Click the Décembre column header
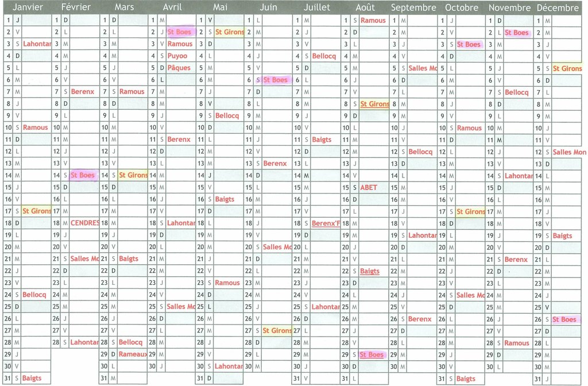The width and height of the screenshot is (588, 386). tap(558, 7)
